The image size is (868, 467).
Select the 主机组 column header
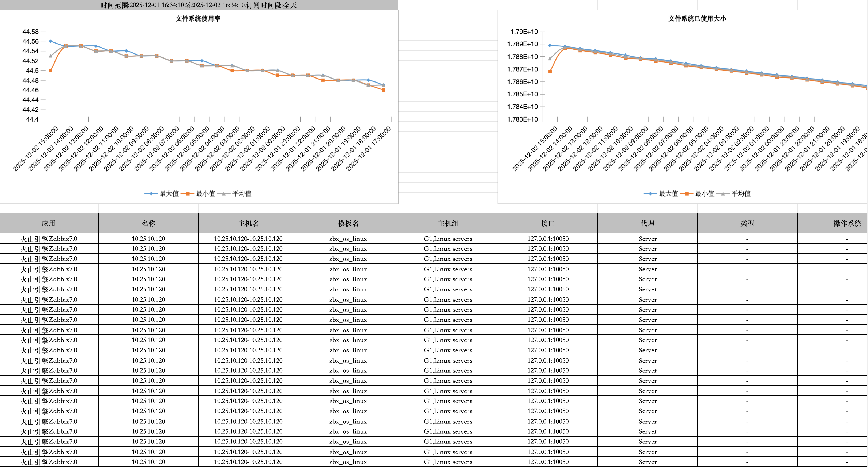click(448, 223)
